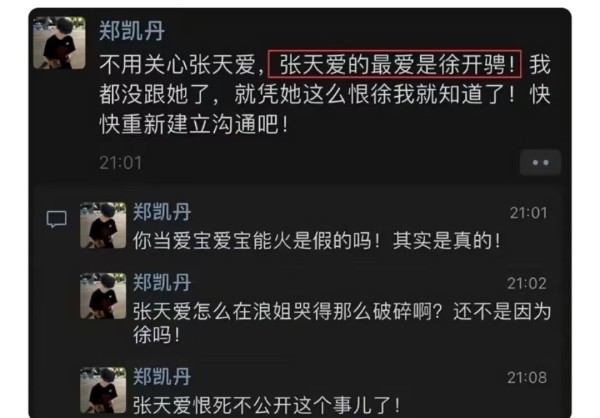Open the main post author's large avatar
The width and height of the screenshot is (600, 418).
[59, 43]
